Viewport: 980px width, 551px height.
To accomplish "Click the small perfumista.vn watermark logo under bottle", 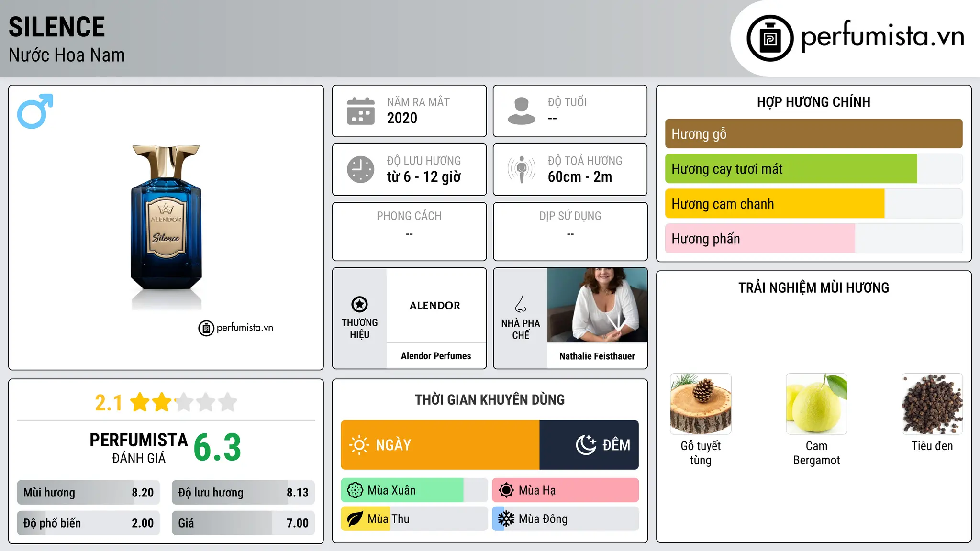I will tap(236, 328).
